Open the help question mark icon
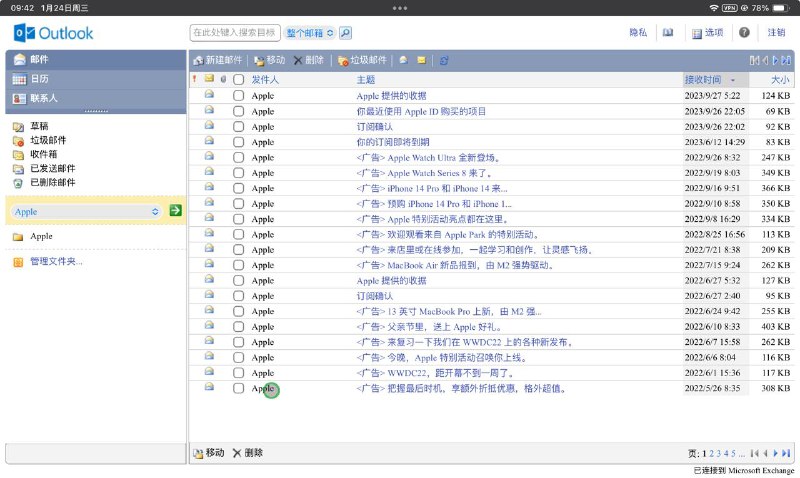 [744, 33]
